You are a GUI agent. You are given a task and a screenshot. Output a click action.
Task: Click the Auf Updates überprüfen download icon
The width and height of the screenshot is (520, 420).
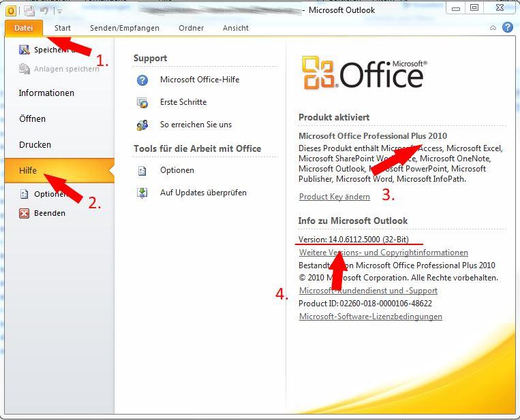pyautogui.click(x=142, y=193)
